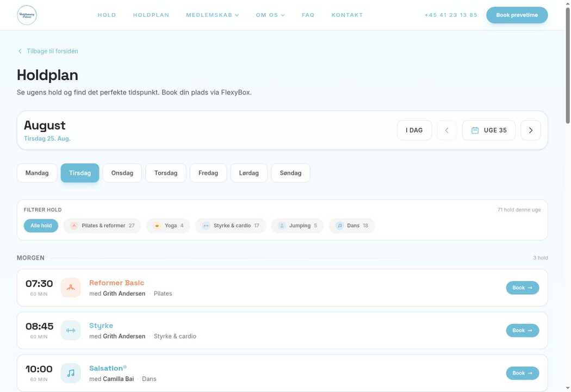Open the UGE 35 week picker

coord(489,130)
